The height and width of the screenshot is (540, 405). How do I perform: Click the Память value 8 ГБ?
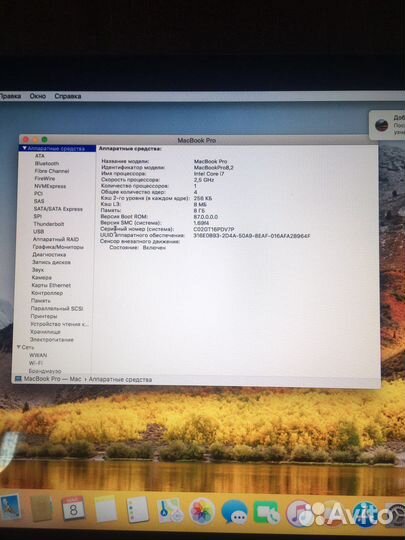pyautogui.click(x=199, y=210)
